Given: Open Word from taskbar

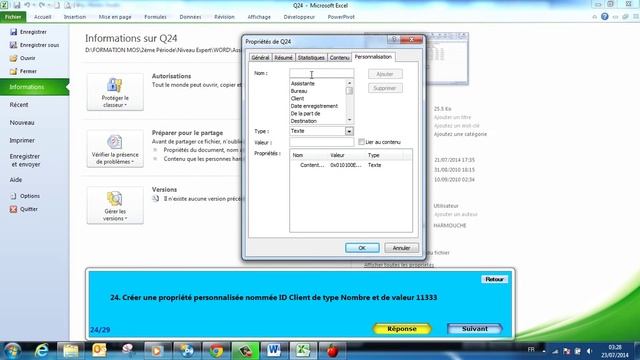Looking at the screenshot, I should click(x=274, y=350).
